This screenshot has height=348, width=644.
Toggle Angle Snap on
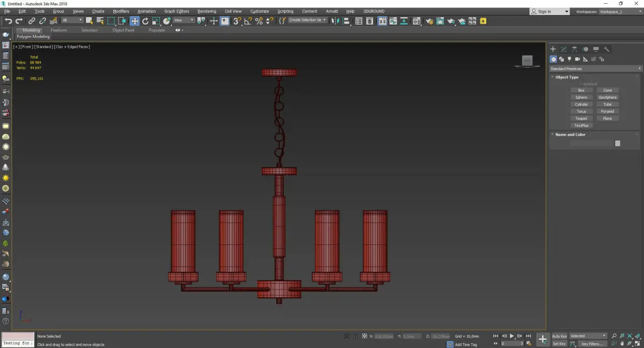(248, 21)
